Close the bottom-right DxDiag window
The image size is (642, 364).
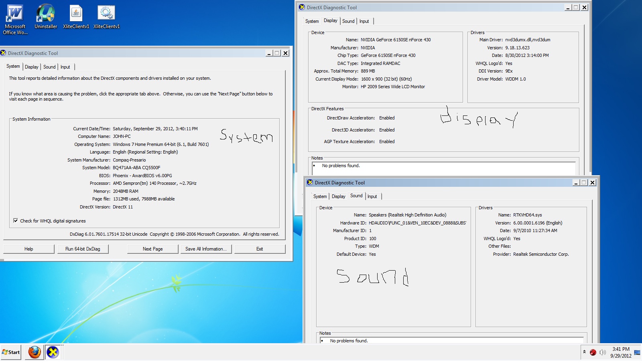point(592,182)
